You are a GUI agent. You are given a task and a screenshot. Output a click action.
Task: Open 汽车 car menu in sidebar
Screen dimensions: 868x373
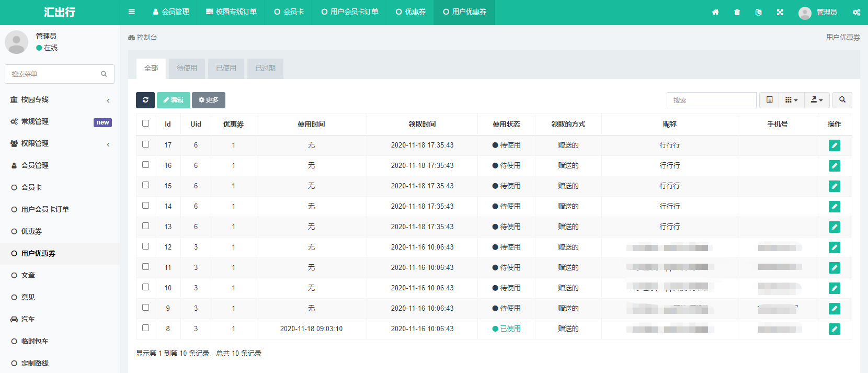point(60,319)
